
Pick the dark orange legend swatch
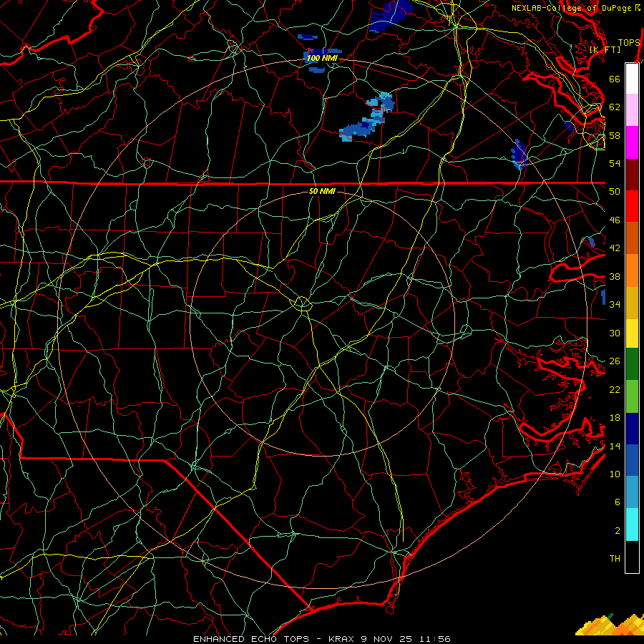(x=632, y=238)
